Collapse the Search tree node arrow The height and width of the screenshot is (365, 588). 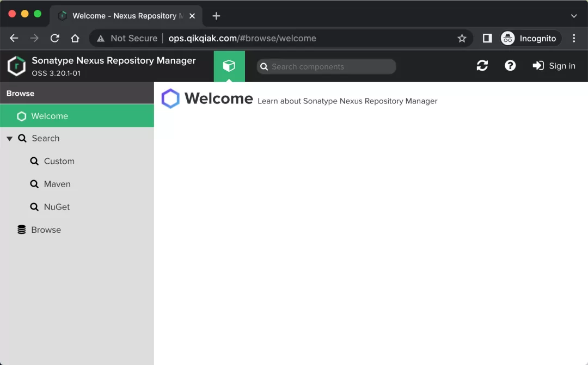click(9, 139)
